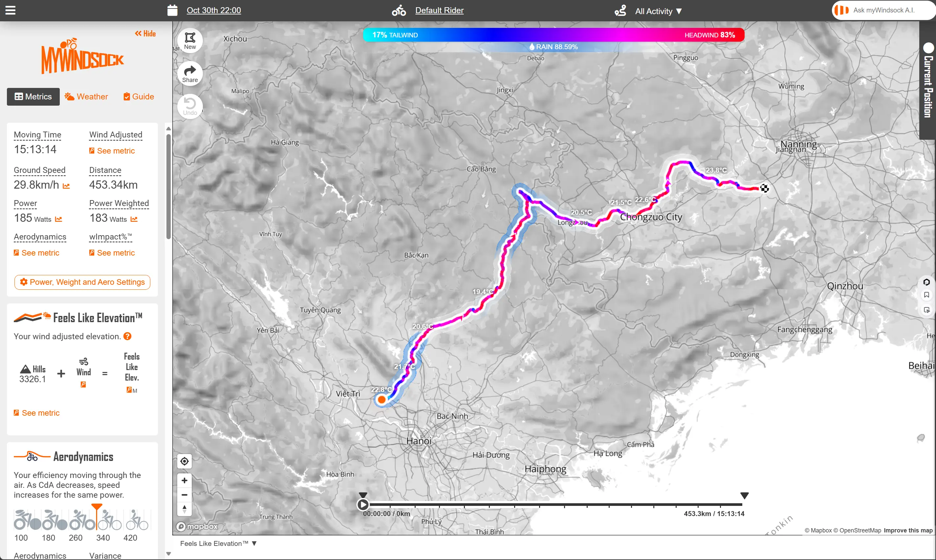
Task: Switch to the Weather tab
Action: (x=86, y=96)
